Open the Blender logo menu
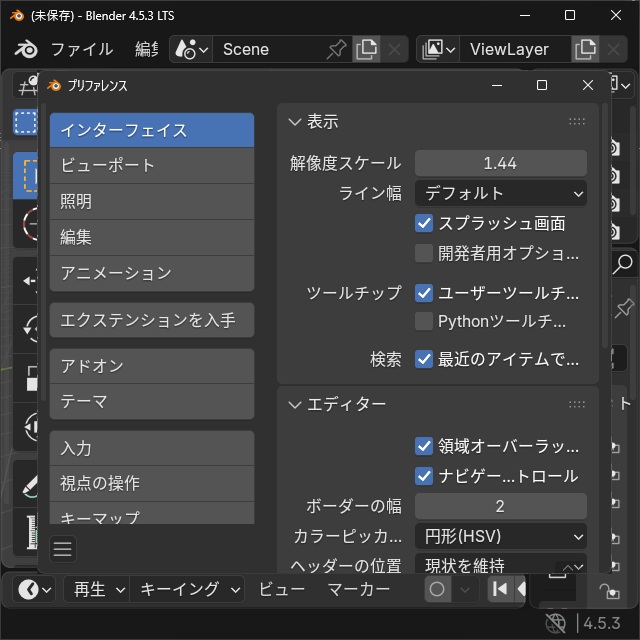Image resolution: width=640 pixels, height=640 pixels. [x=26, y=49]
